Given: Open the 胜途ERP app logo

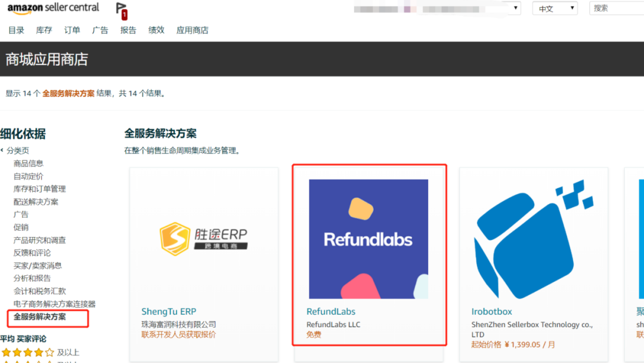Looking at the screenshot, I should (x=204, y=239).
